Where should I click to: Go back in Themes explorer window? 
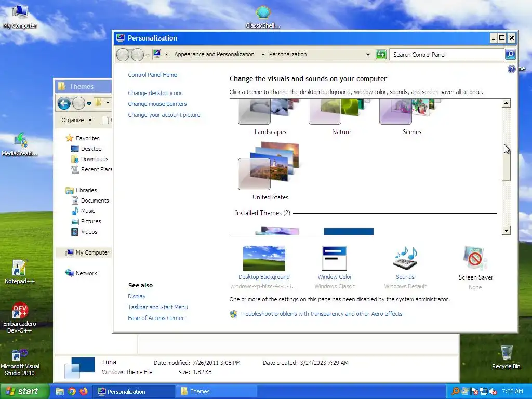coord(64,103)
